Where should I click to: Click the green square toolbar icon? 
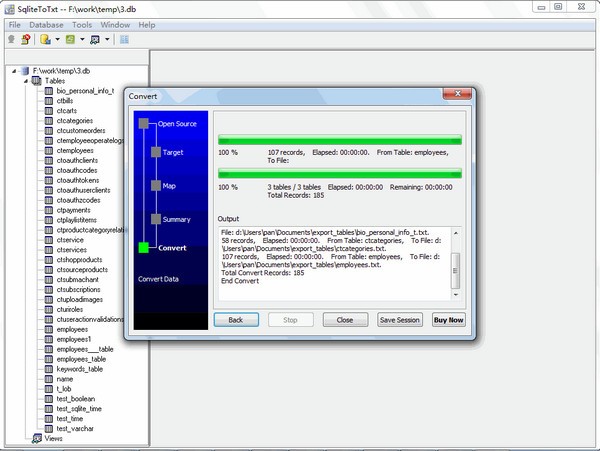(x=71, y=40)
